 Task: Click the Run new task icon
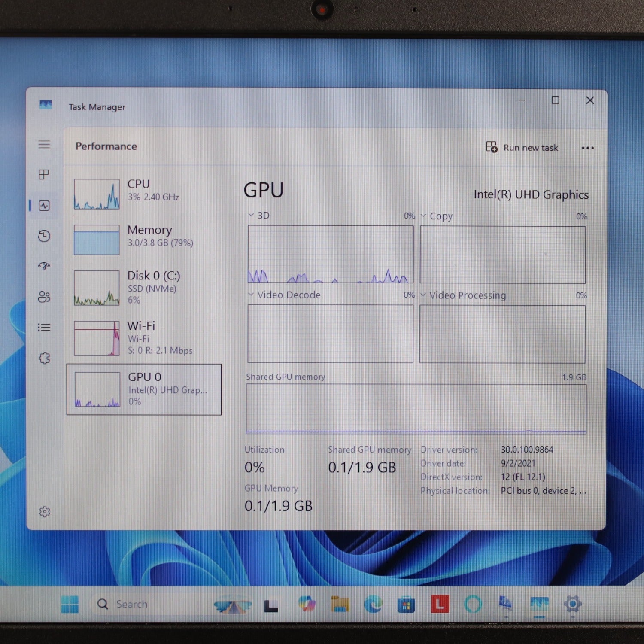(x=492, y=147)
